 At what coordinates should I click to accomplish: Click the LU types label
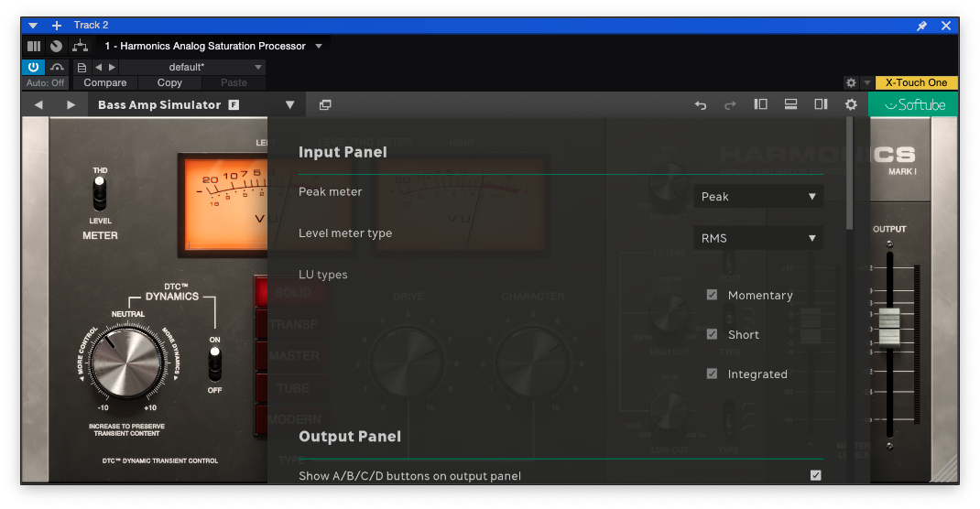[323, 275]
